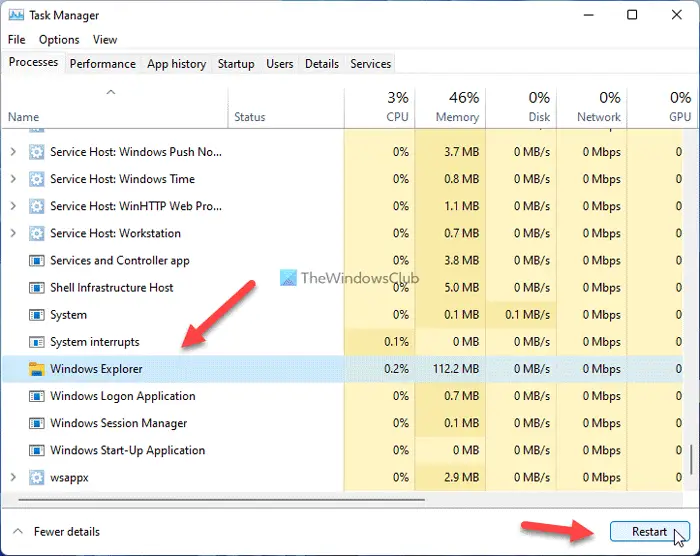
Task: Click the Status column header
Action: coord(286,108)
